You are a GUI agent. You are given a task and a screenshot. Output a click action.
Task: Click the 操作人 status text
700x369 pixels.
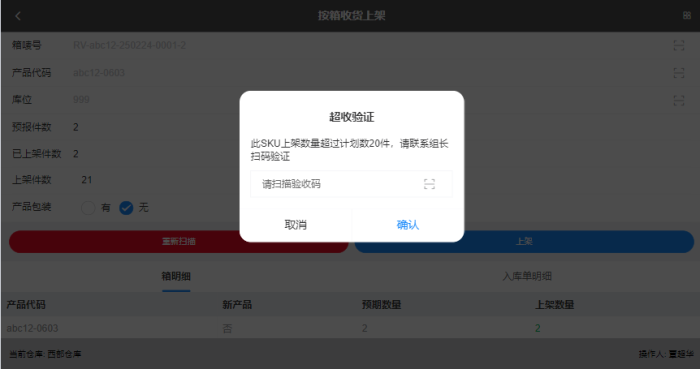click(x=666, y=354)
